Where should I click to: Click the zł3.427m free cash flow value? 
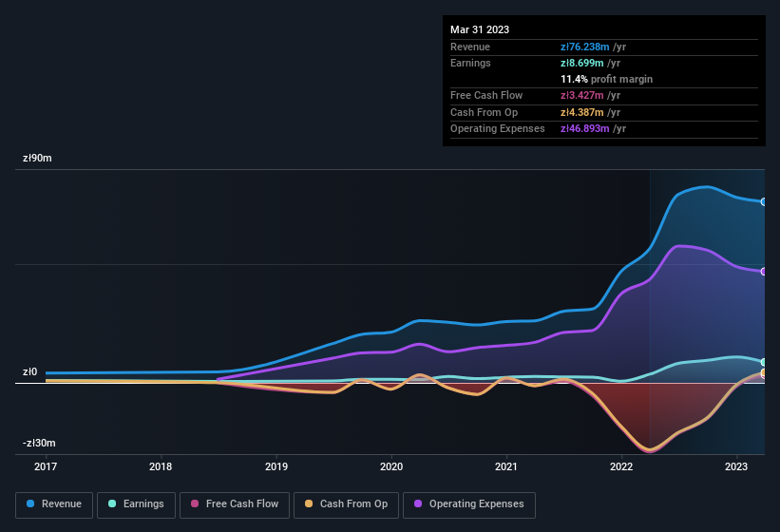tap(582, 95)
